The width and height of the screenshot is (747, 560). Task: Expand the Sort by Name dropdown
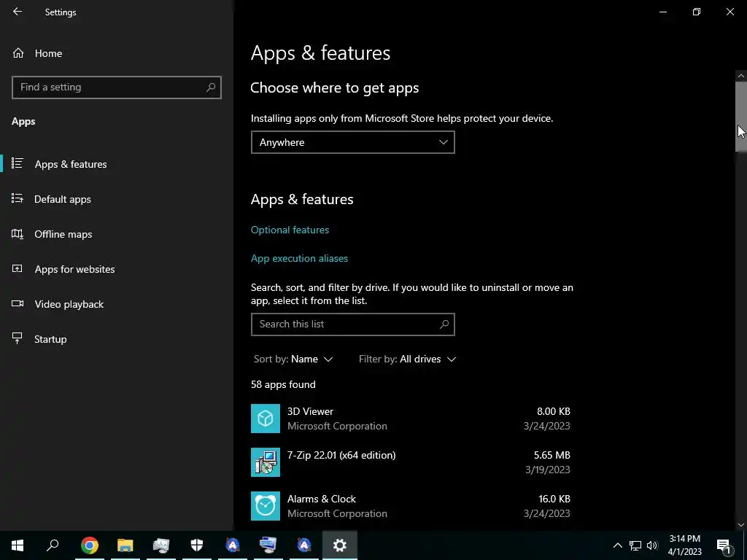[x=293, y=359]
